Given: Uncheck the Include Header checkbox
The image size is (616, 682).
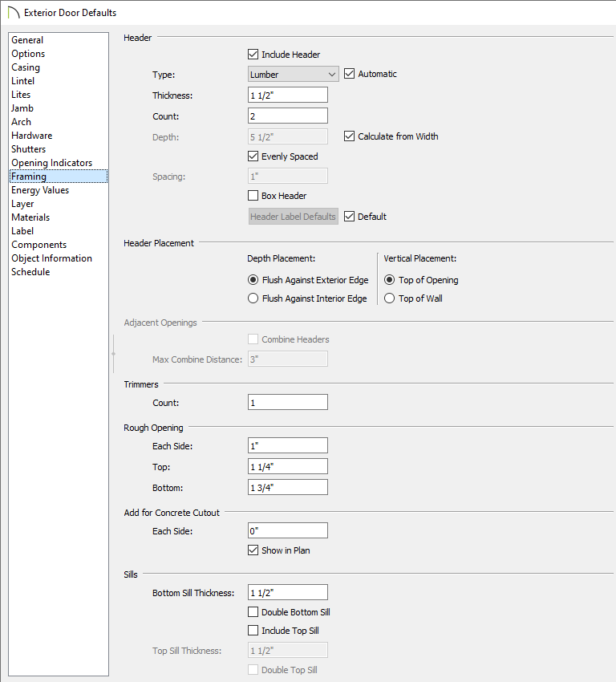Looking at the screenshot, I should tap(253, 55).
